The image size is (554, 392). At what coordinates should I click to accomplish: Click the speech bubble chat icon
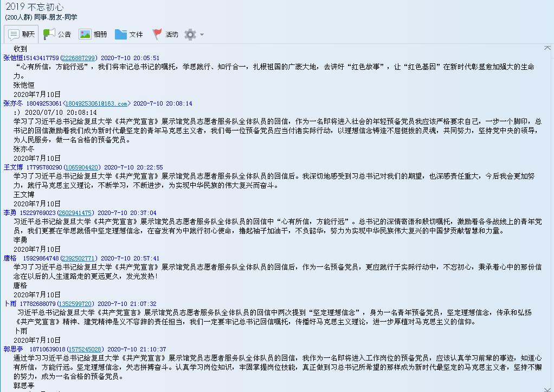(14, 34)
